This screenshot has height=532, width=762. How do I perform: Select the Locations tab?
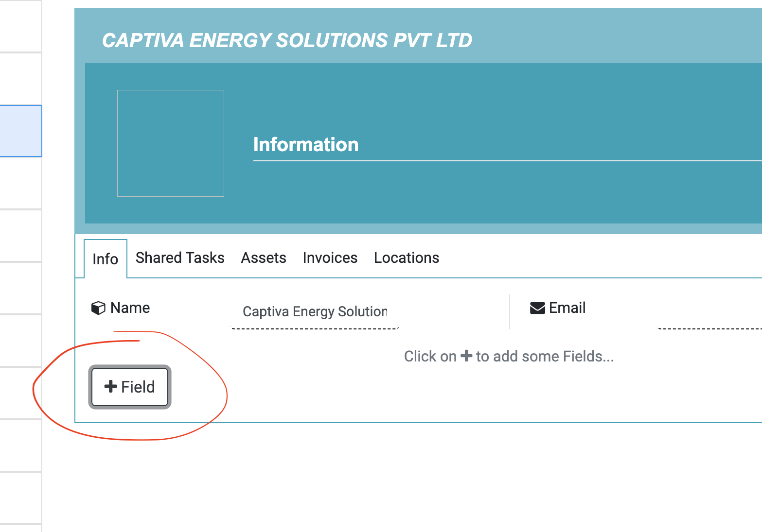407,258
